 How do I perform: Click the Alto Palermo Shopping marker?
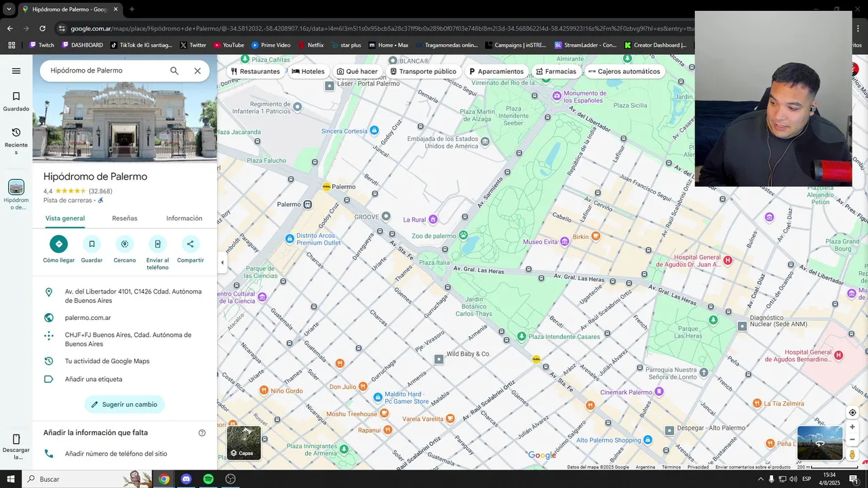point(649,440)
